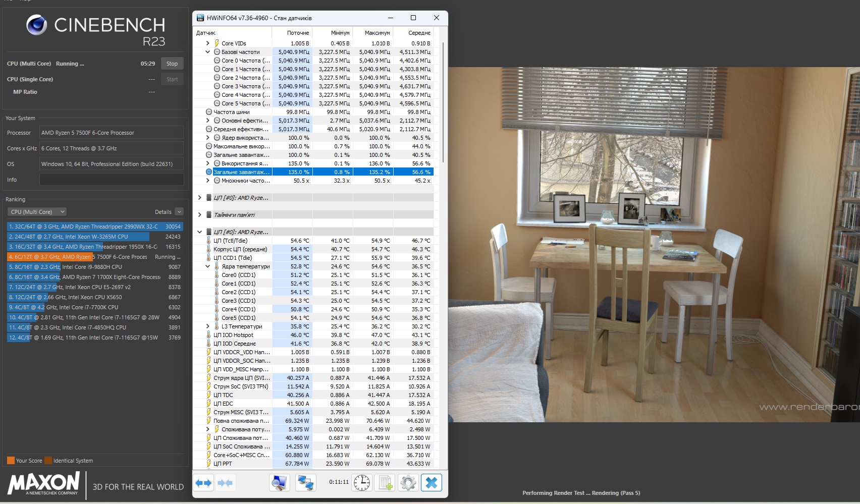The width and height of the screenshot is (860, 504).
Task: Stop the running CPU Multi Core test
Action: [172, 64]
